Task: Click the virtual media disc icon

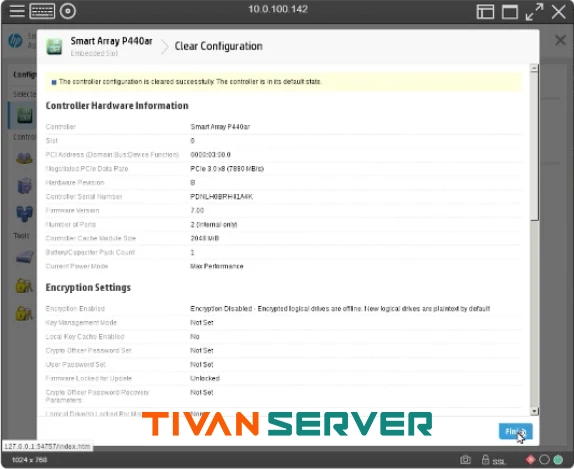Action: coord(68,11)
